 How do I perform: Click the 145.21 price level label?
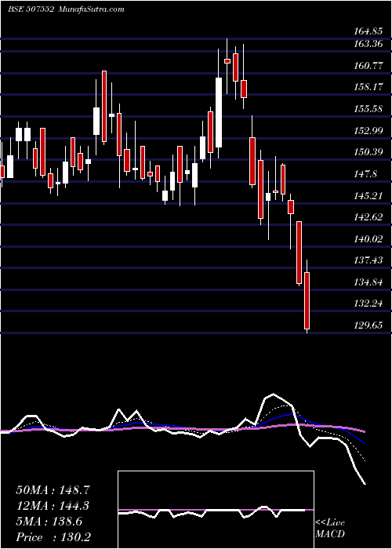tap(368, 196)
